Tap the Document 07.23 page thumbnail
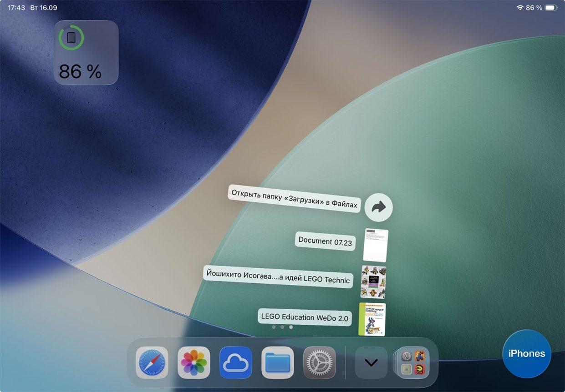Image resolution: width=565 pixels, height=392 pixels. 376,245
